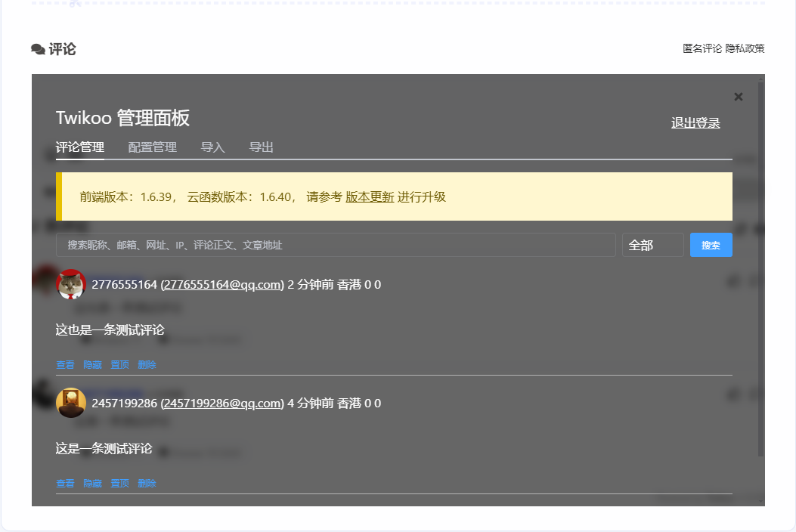Screen dimensions: 796x532
Task: Open the 导出 tab
Action: tap(261, 147)
